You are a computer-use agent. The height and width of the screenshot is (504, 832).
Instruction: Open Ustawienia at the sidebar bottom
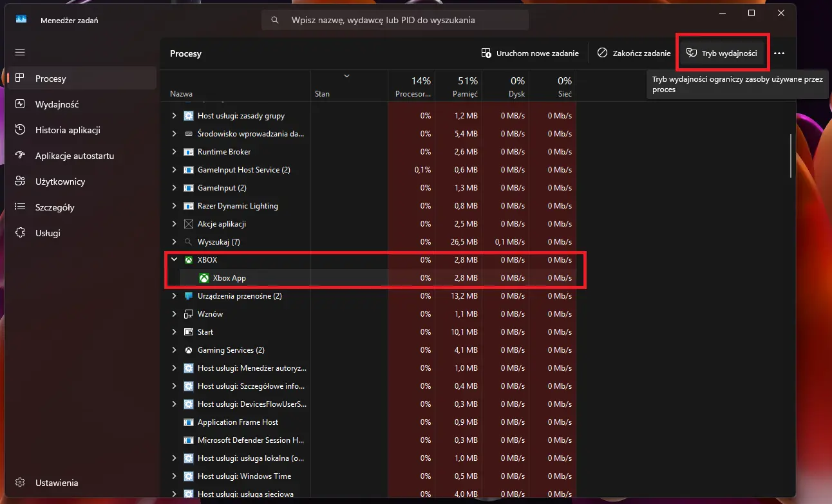point(83,483)
